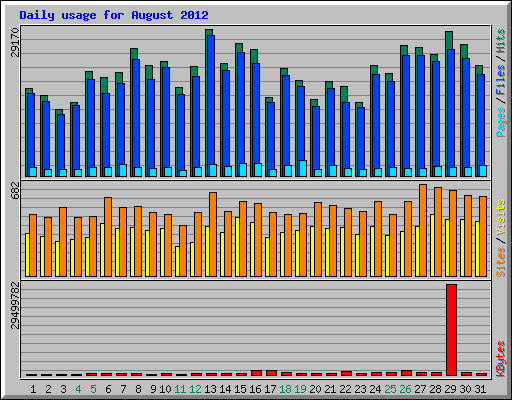Click the 29499782 KBytes axis label

[x=15, y=305]
